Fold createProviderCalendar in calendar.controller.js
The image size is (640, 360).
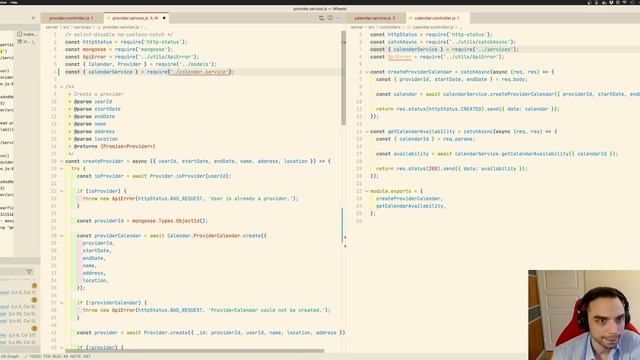pos(367,72)
